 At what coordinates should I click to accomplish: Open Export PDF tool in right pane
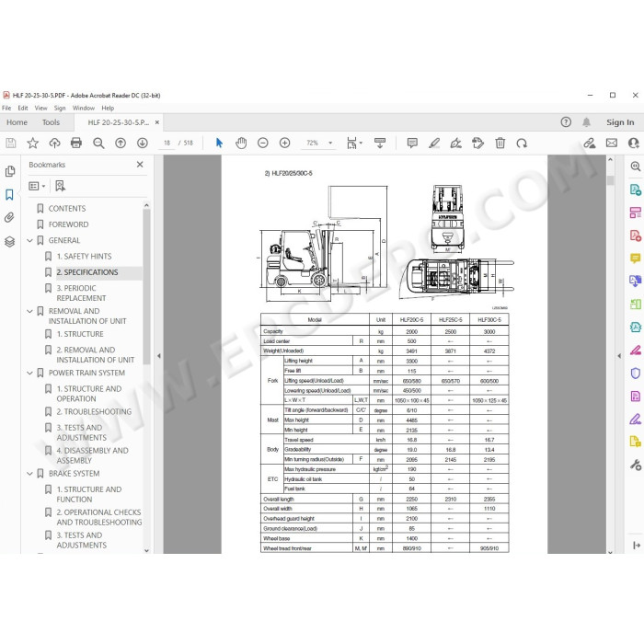pos(635,190)
